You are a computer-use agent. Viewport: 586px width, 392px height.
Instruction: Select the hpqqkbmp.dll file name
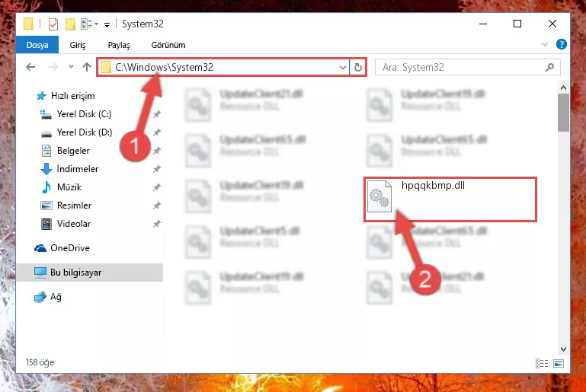pyautogui.click(x=433, y=185)
